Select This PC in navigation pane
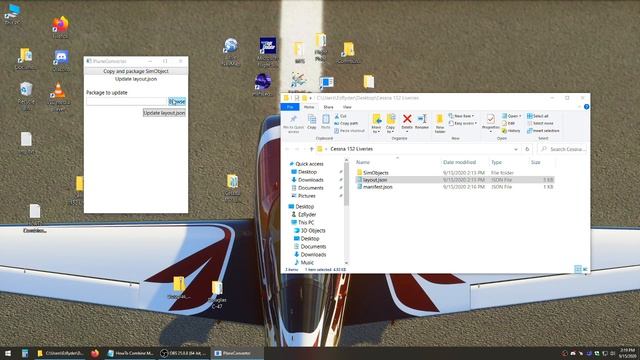This screenshot has height=360, width=640. pyautogui.click(x=305, y=222)
